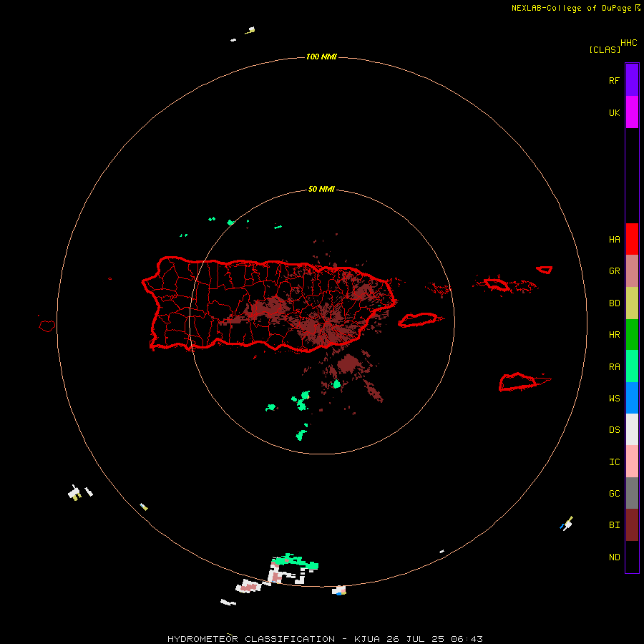Click the DS white legend swatch
The width and height of the screenshot is (644, 644).
[632, 429]
